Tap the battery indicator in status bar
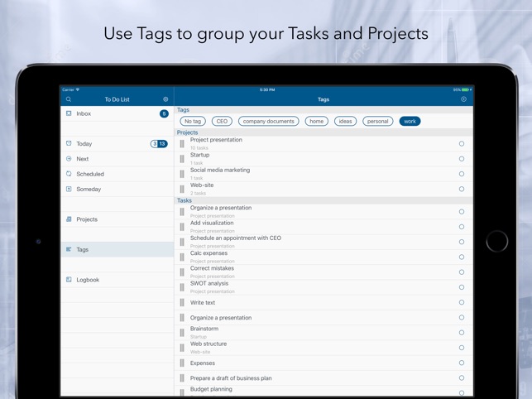Screen dimensions: 532x399 [x=465, y=89]
